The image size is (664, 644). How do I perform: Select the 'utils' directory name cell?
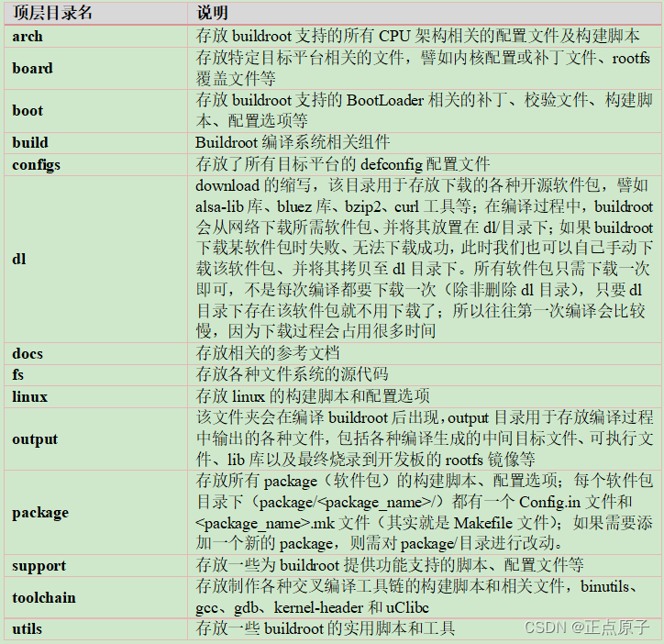coord(95,628)
